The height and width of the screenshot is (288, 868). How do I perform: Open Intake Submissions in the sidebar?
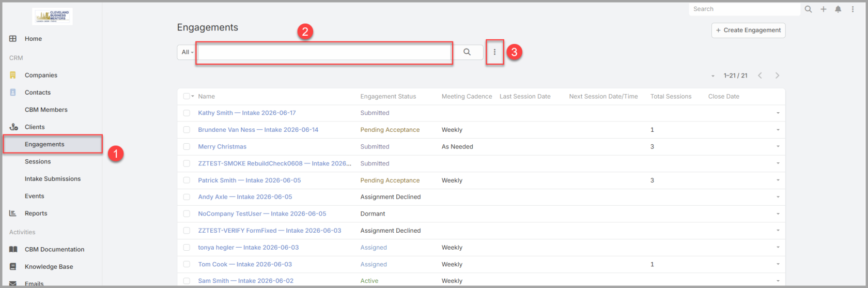53,179
